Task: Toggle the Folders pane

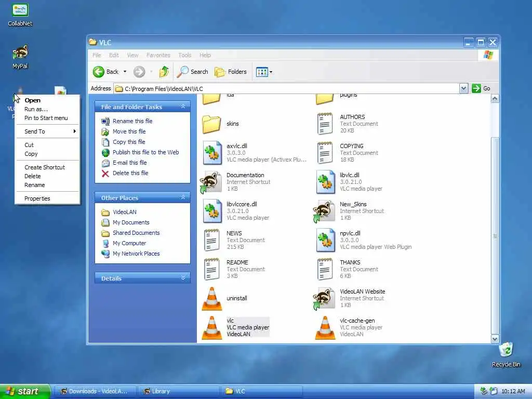Action: [231, 72]
